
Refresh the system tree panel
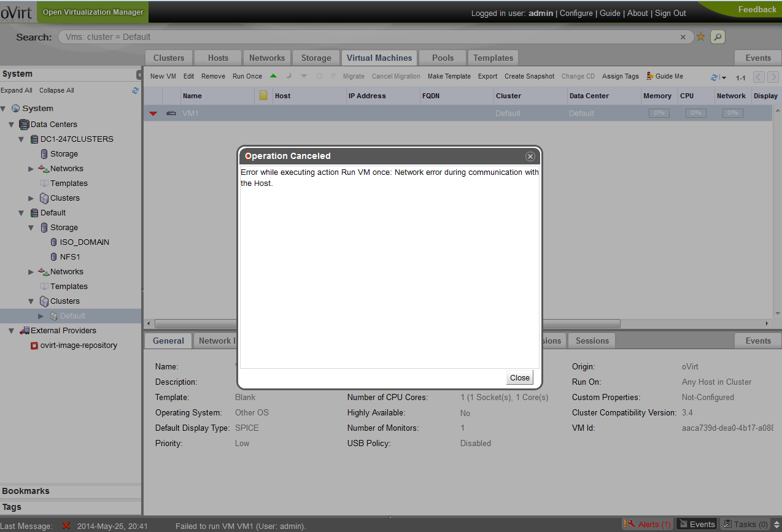pyautogui.click(x=135, y=90)
